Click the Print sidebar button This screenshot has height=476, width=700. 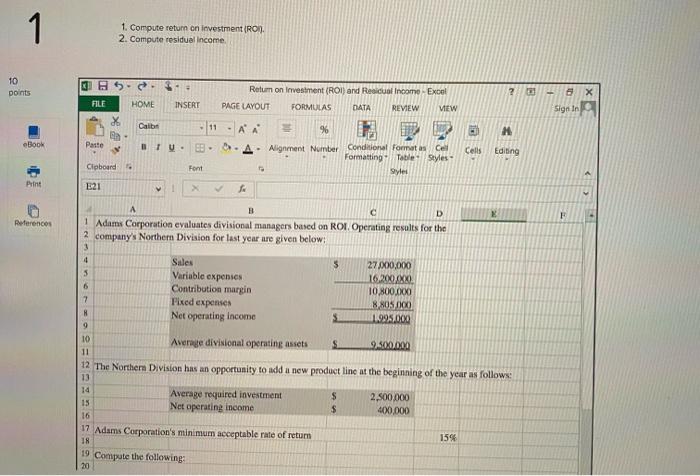click(x=33, y=176)
